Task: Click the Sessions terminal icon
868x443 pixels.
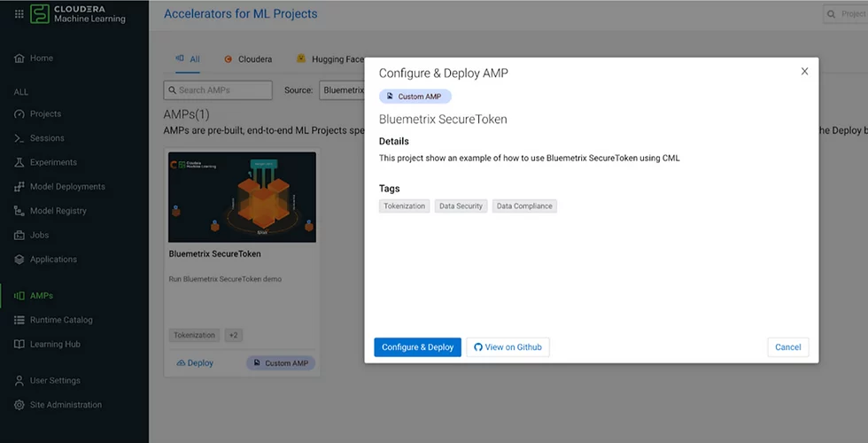Action: point(19,138)
